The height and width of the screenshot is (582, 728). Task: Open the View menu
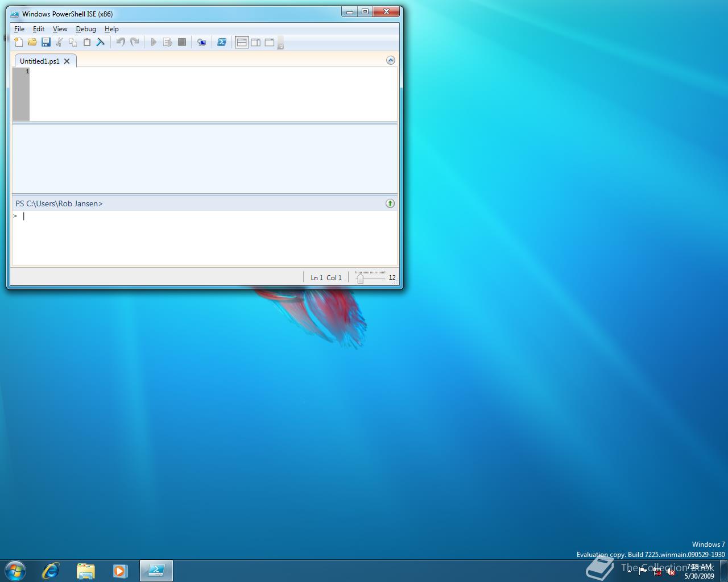(60, 29)
